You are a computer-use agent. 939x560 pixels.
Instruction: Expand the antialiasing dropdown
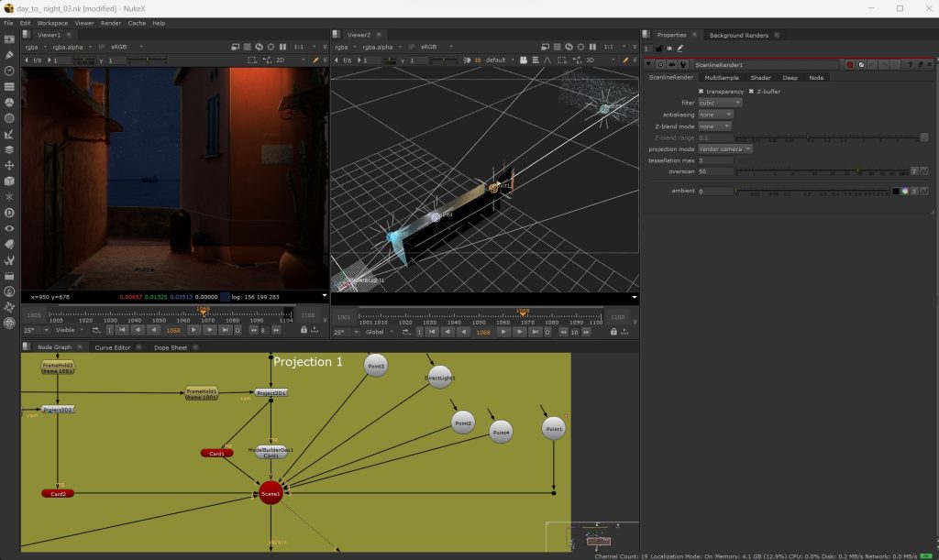[x=715, y=115]
